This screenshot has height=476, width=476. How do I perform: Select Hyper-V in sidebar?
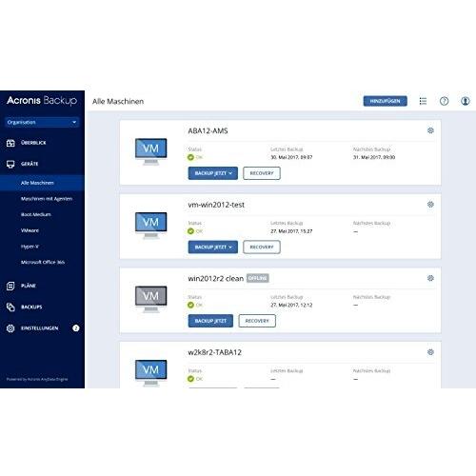(30, 247)
